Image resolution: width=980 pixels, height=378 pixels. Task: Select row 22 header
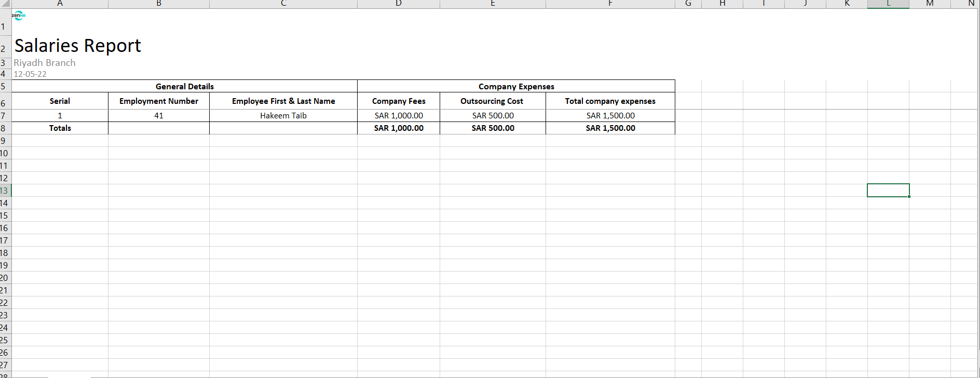click(x=5, y=303)
